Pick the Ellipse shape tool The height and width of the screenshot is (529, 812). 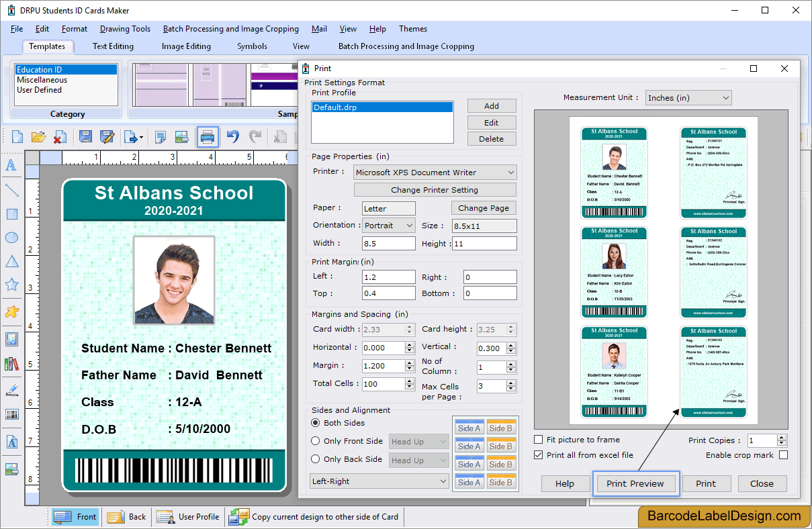[11, 237]
